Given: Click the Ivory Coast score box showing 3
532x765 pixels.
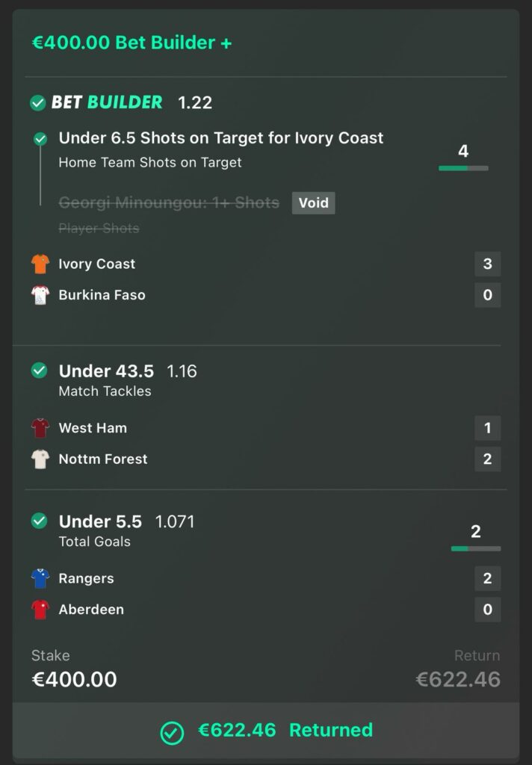Looking at the screenshot, I should coord(487,264).
